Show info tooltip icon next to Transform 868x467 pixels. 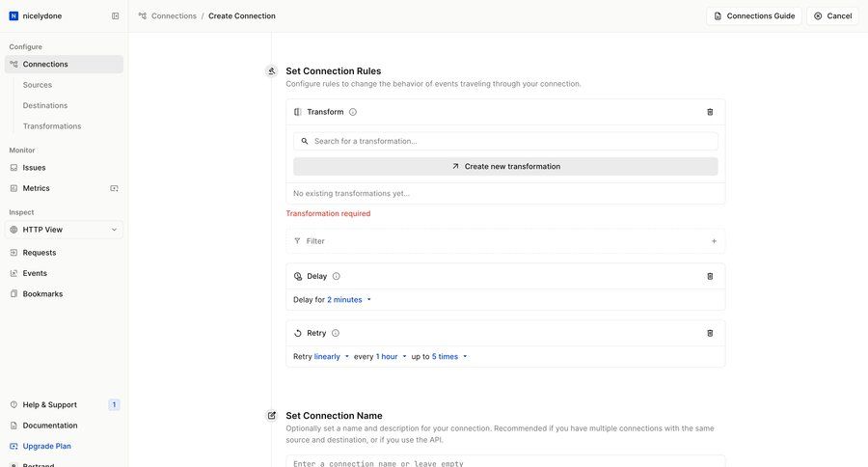pos(353,112)
